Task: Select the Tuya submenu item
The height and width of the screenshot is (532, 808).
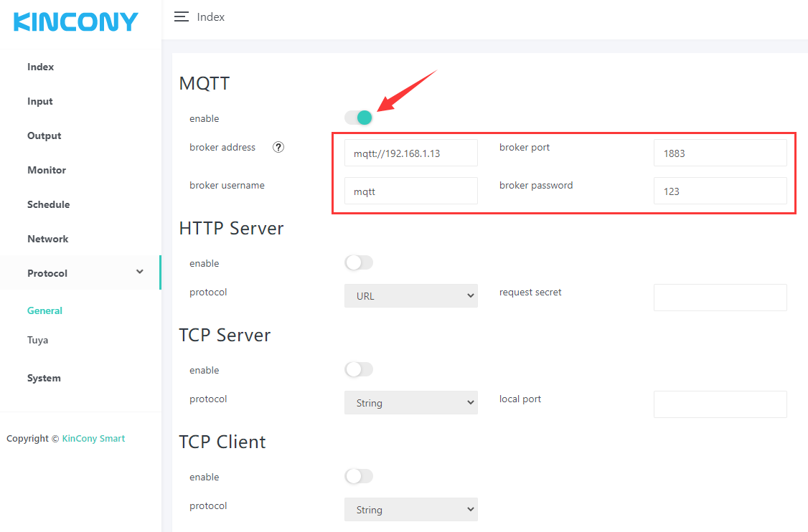Action: coord(38,340)
